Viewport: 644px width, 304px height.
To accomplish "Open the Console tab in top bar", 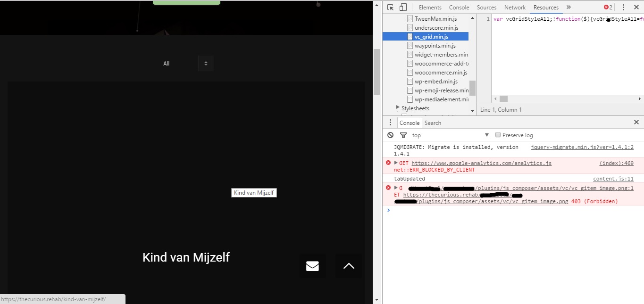I will [459, 8].
